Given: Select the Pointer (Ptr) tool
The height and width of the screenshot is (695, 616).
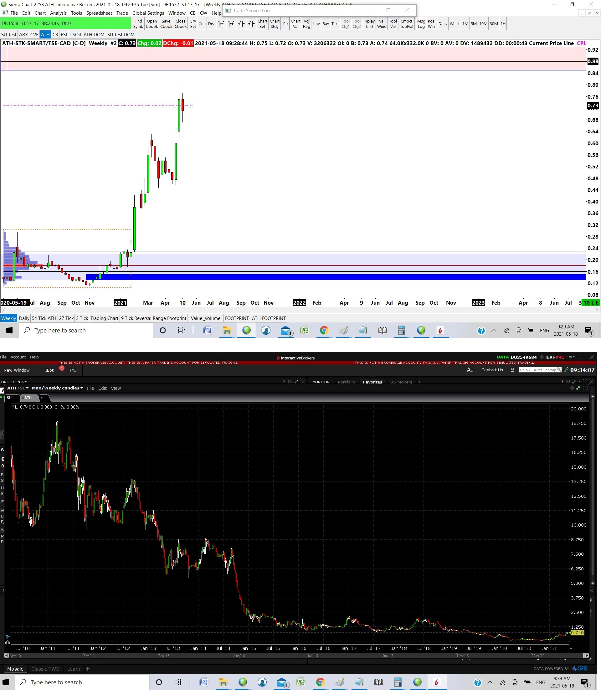Looking at the screenshot, I should (x=285, y=24).
